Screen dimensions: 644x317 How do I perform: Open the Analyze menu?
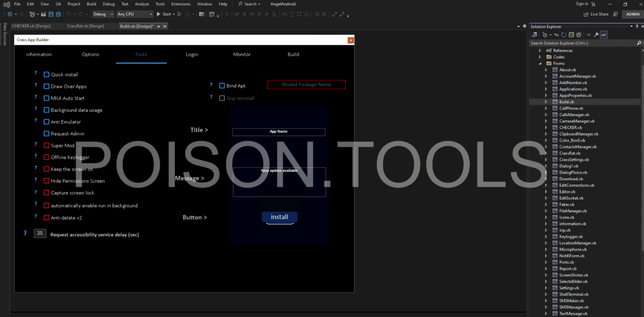142,4
